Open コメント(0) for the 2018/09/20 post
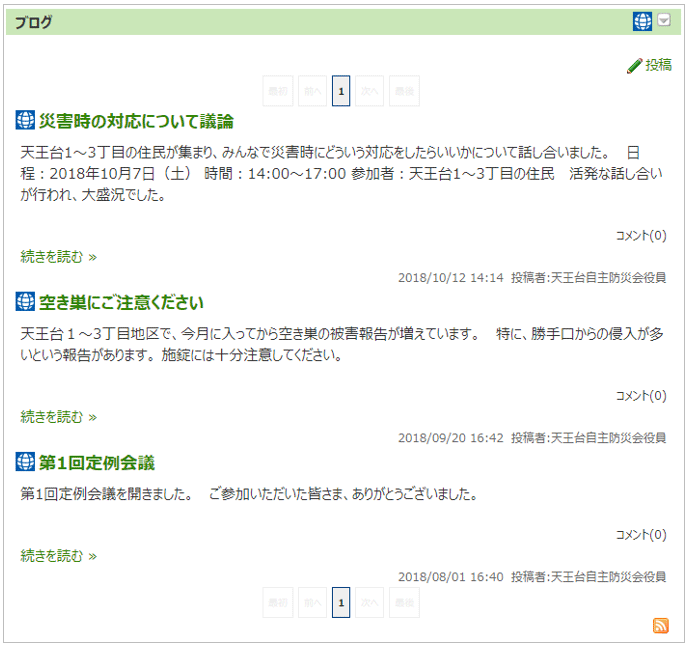The height and width of the screenshot is (647, 688). tap(641, 396)
